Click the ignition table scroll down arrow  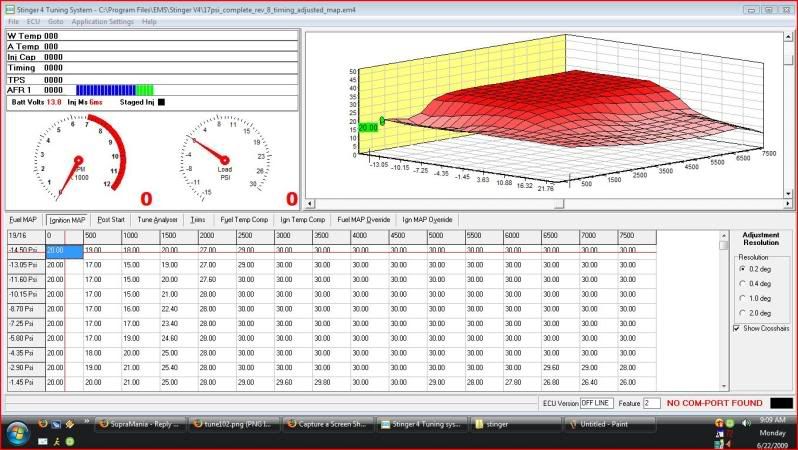pyautogui.click(x=724, y=386)
